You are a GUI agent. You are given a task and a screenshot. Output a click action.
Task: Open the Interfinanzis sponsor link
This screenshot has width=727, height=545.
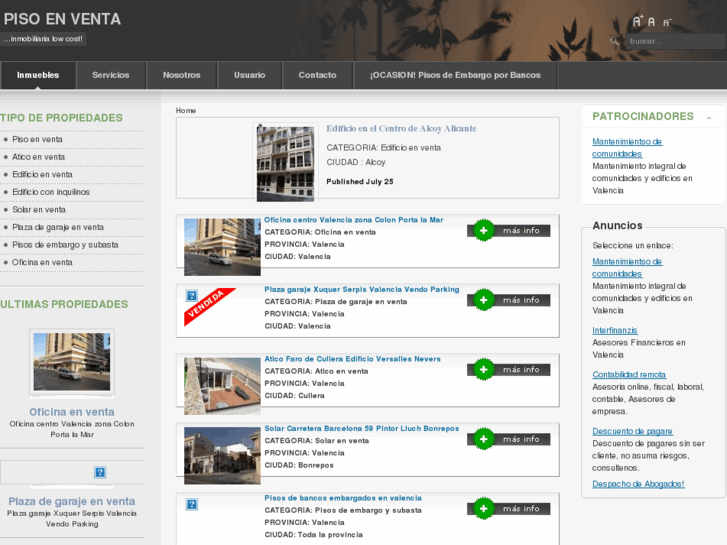[x=614, y=330]
